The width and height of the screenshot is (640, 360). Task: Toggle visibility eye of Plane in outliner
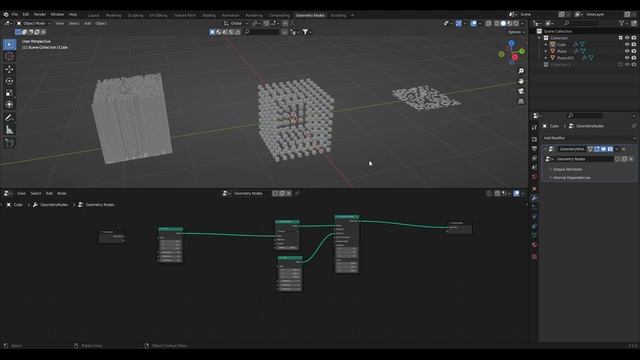pyautogui.click(x=627, y=51)
